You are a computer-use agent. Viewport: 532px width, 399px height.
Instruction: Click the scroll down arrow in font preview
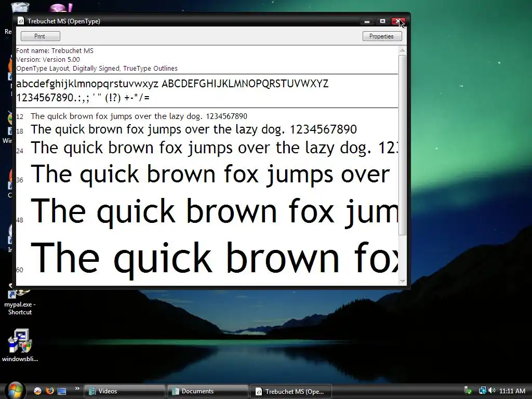point(403,281)
